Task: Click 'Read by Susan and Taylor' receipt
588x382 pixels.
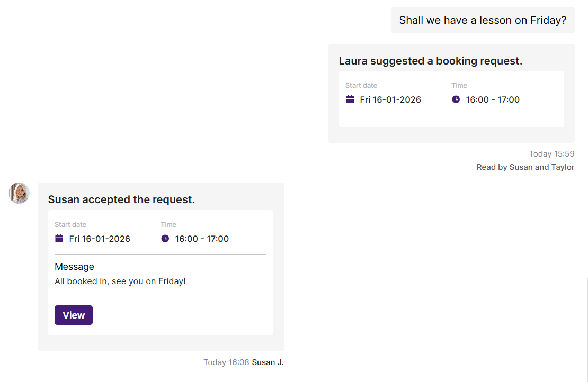Action: tap(525, 167)
